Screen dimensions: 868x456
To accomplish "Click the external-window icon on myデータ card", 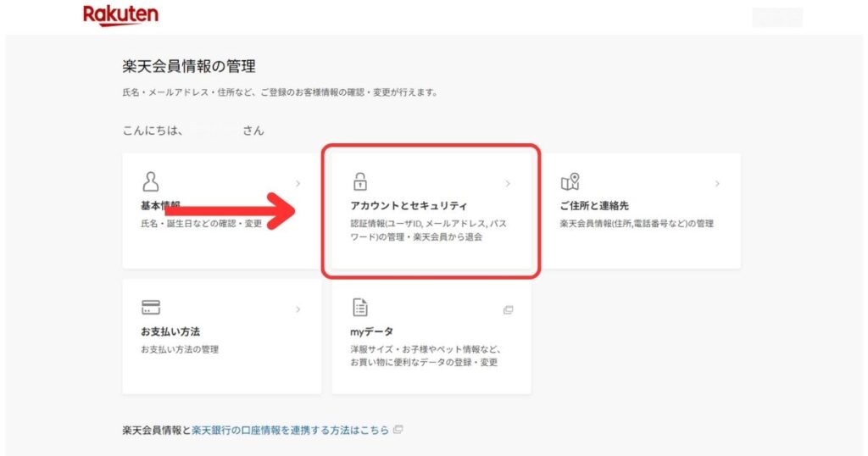I will click(508, 310).
